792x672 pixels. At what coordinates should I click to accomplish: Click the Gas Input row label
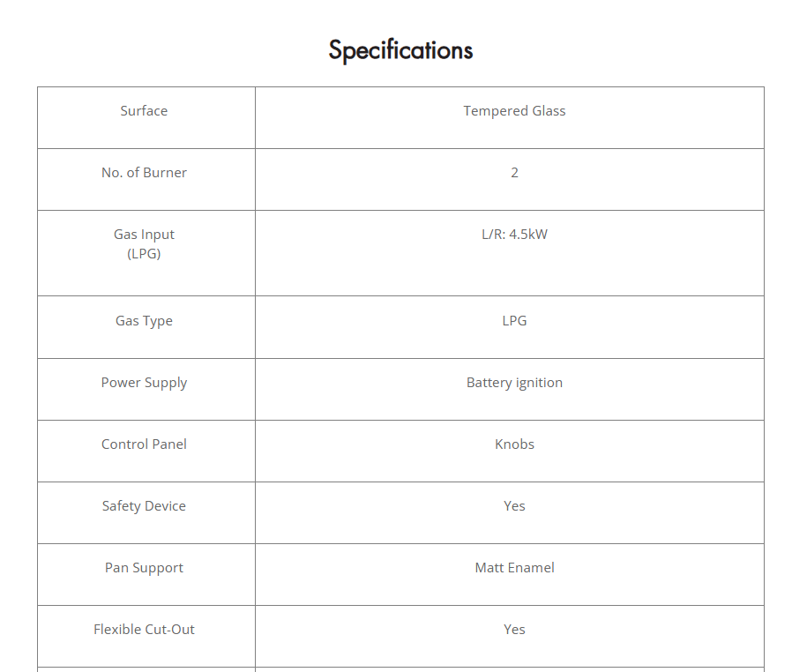coord(144,235)
